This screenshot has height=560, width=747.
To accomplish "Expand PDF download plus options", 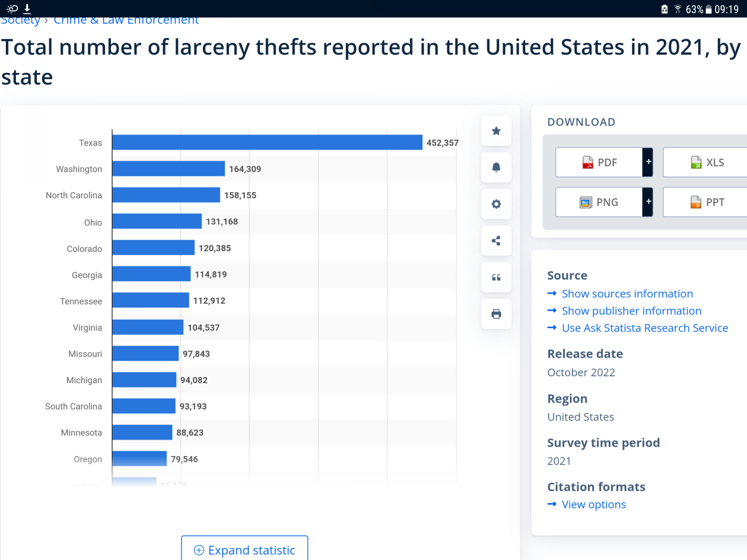I will tap(648, 162).
